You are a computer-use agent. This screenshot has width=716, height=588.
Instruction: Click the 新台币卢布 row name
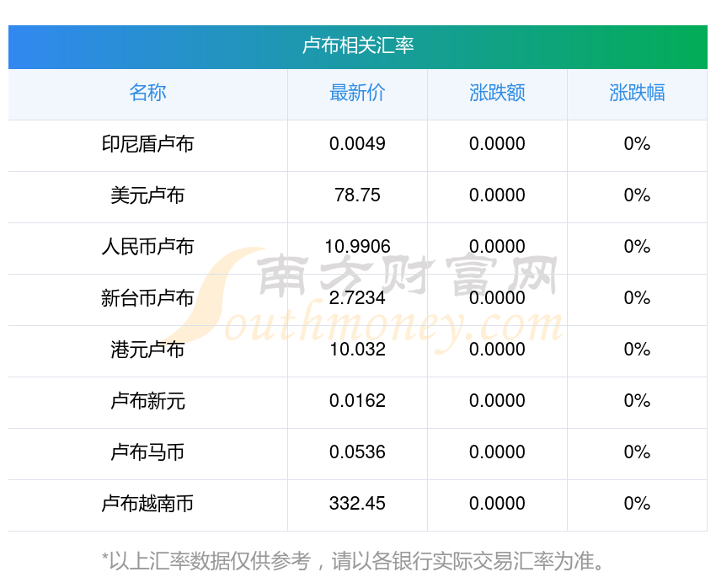147,298
